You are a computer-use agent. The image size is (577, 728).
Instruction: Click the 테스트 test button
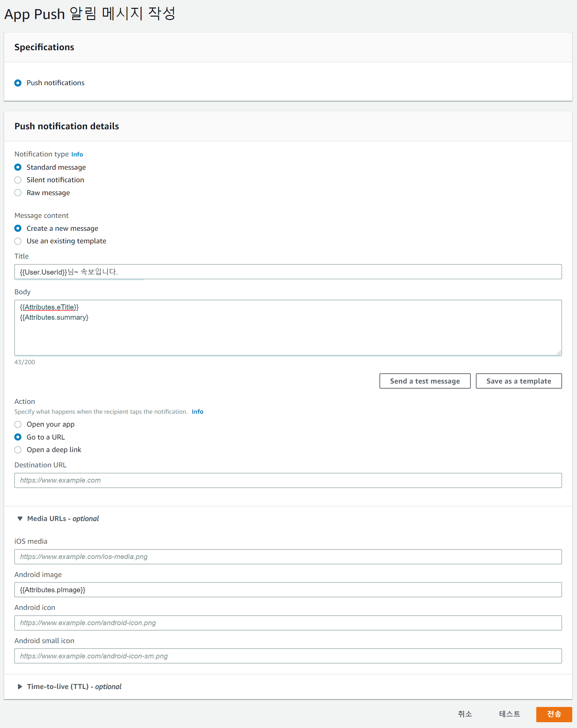pyautogui.click(x=509, y=714)
